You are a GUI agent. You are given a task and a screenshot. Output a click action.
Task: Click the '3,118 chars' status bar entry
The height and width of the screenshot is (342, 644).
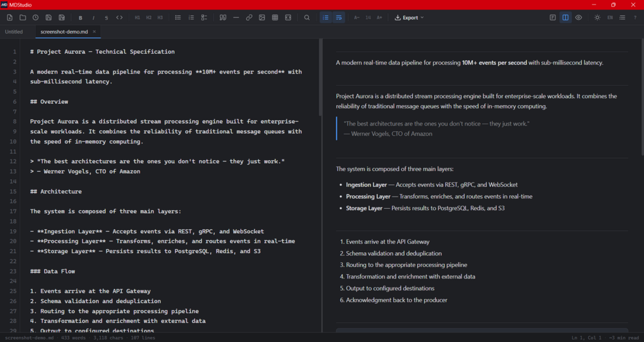click(x=108, y=338)
